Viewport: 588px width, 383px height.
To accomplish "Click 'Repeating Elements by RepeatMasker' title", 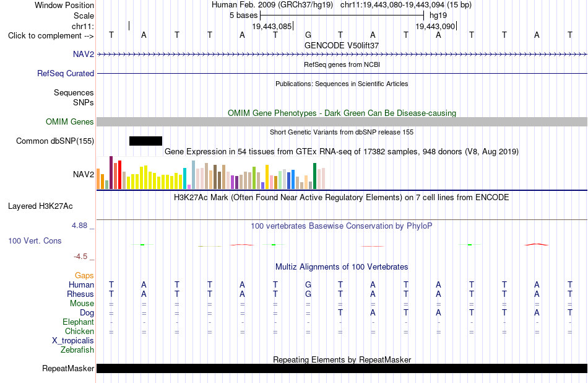I will click(x=342, y=359).
